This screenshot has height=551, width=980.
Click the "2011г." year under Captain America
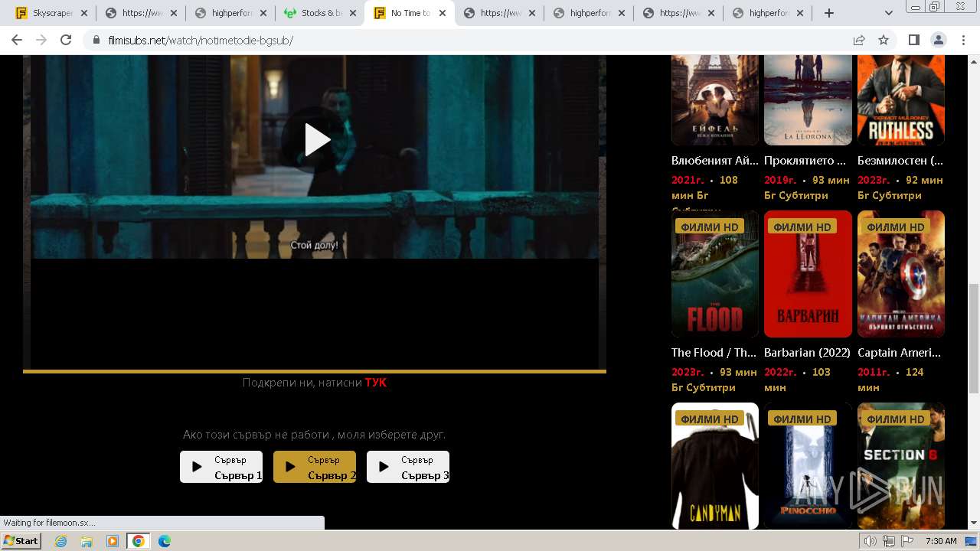[x=874, y=372]
